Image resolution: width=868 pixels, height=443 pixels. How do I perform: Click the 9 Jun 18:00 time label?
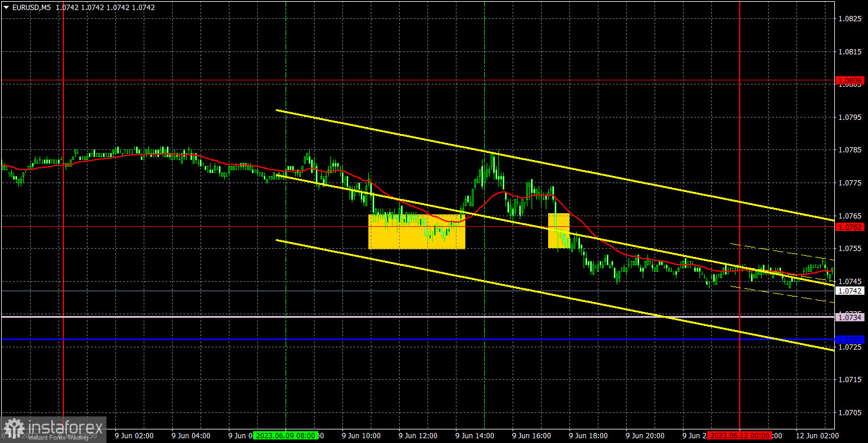click(x=588, y=436)
